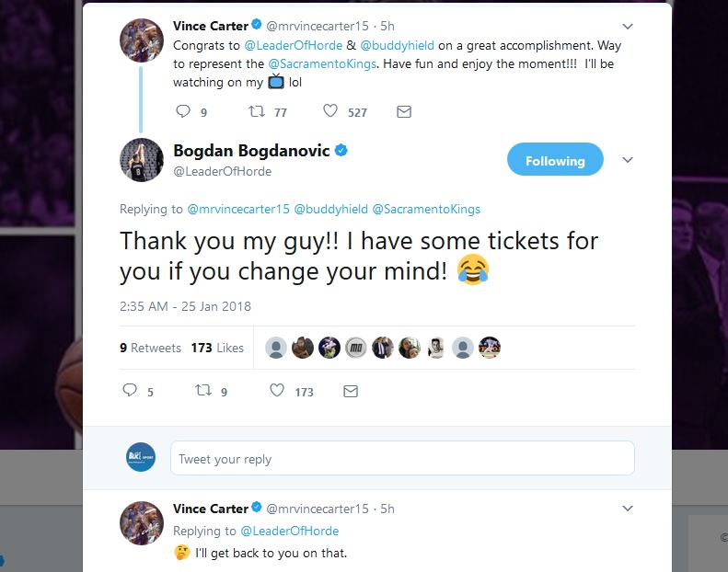This screenshot has width=728, height=572.
Task: Open the @SacramentoKings mention in Vince's tweet
Action: click(x=314, y=62)
